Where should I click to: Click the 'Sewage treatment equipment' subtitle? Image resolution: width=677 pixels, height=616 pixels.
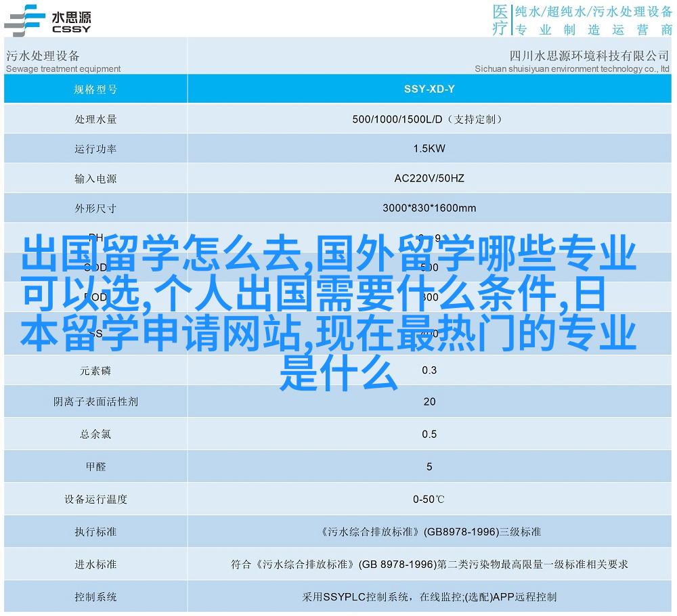click(x=64, y=68)
